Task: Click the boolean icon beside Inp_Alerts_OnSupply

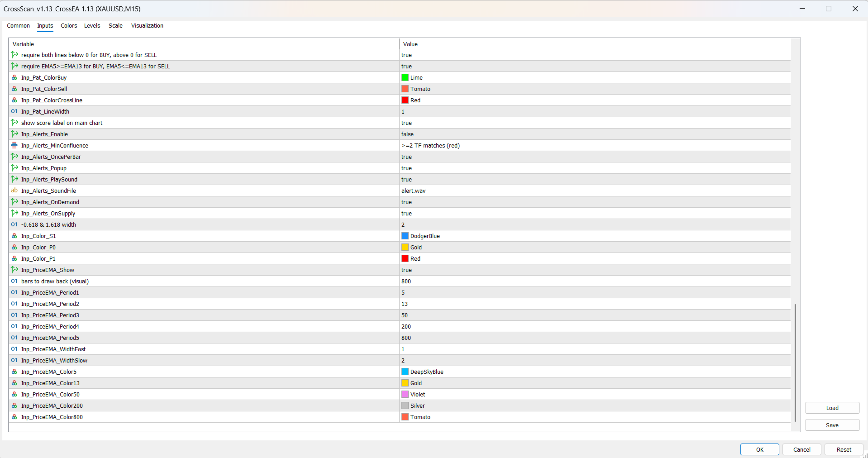Action: 14,213
